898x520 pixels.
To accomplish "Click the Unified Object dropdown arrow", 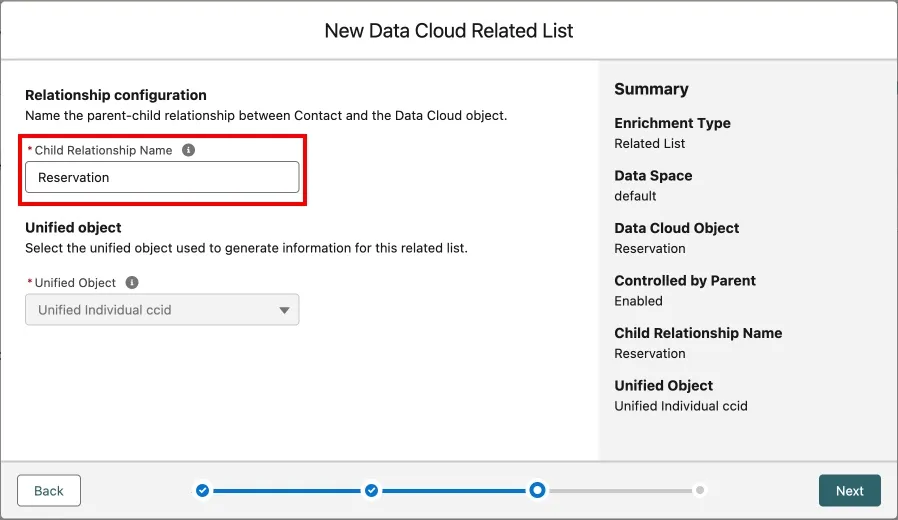I will (x=283, y=310).
